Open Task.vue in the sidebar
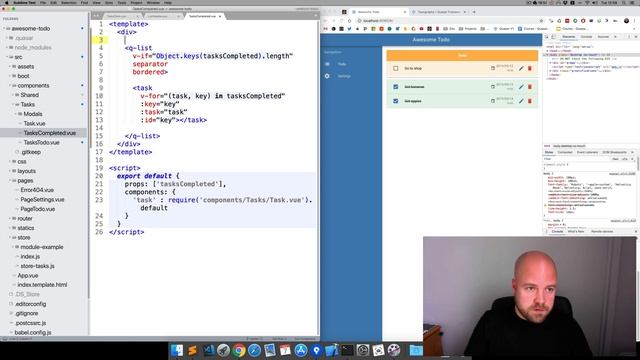The height and width of the screenshot is (360, 640). tap(34, 124)
